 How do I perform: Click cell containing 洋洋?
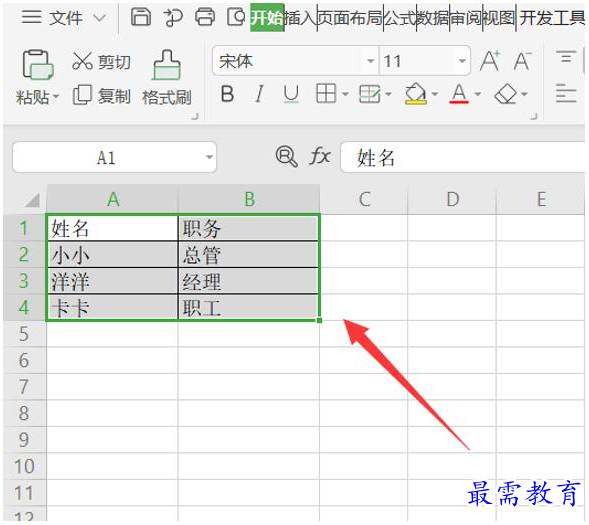pyautogui.click(x=112, y=281)
